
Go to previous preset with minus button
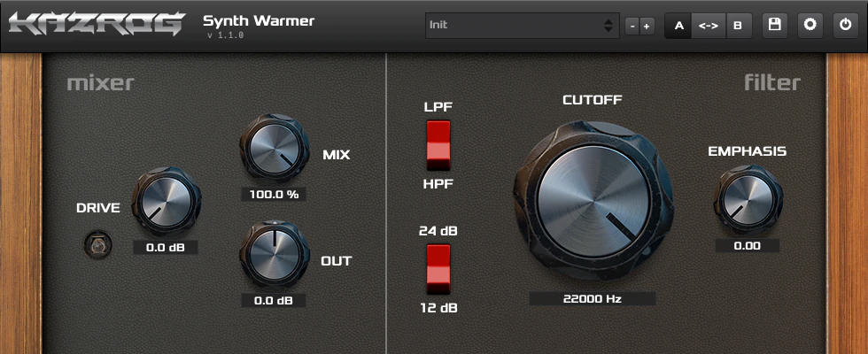pyautogui.click(x=632, y=26)
